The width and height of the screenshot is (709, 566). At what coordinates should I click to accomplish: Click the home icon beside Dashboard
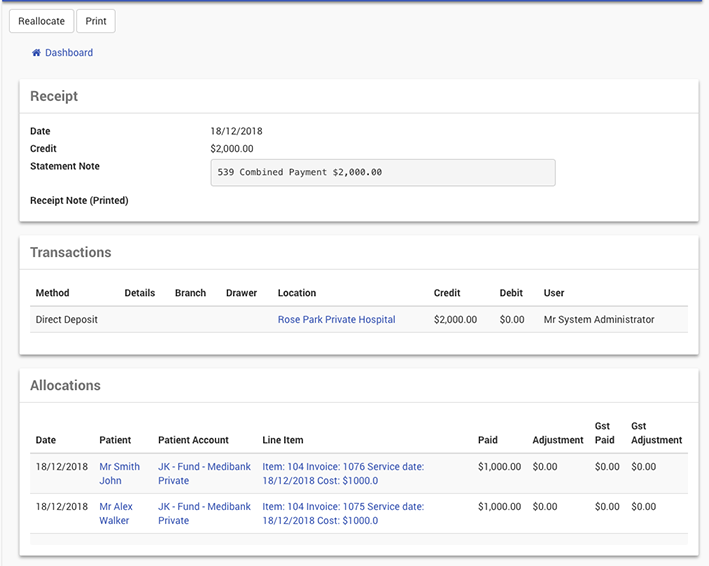click(36, 53)
